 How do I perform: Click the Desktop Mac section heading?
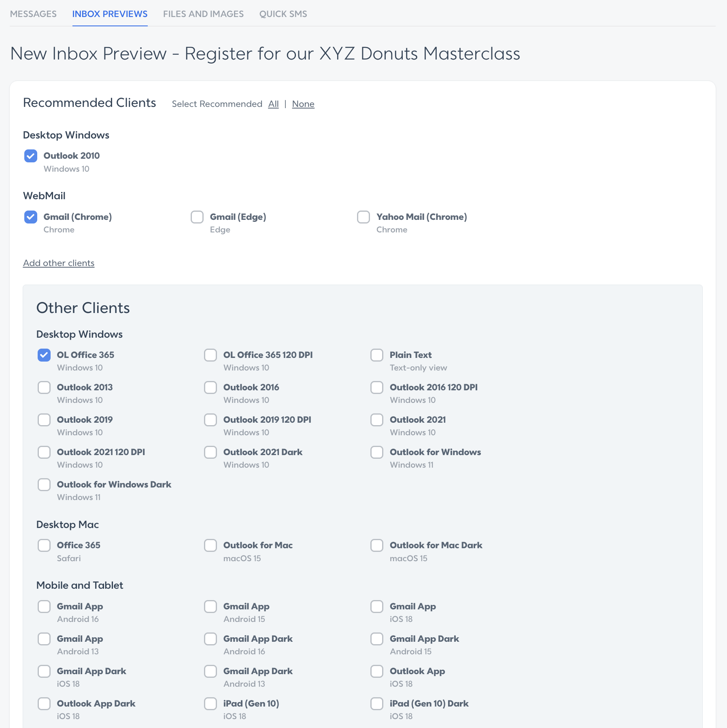(68, 525)
